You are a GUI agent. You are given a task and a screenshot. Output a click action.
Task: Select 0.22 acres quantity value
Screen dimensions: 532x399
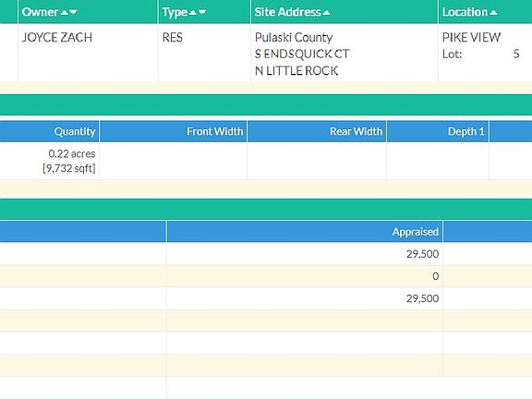(x=72, y=153)
